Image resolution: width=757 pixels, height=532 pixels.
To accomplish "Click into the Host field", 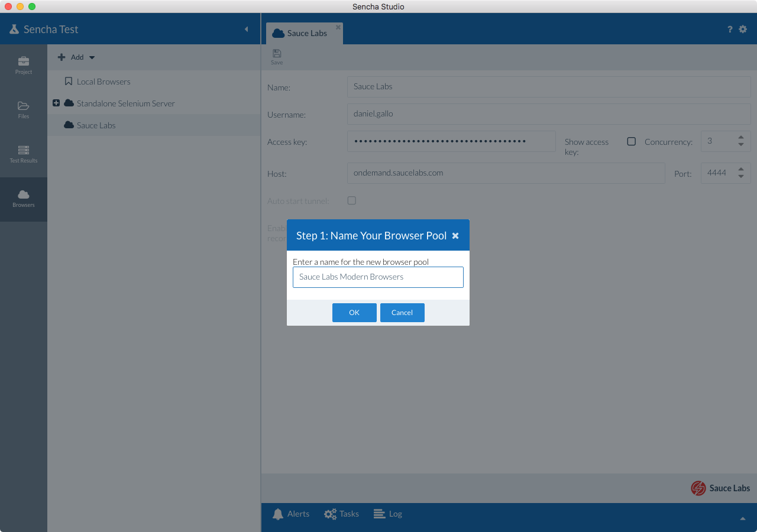I will [x=506, y=173].
